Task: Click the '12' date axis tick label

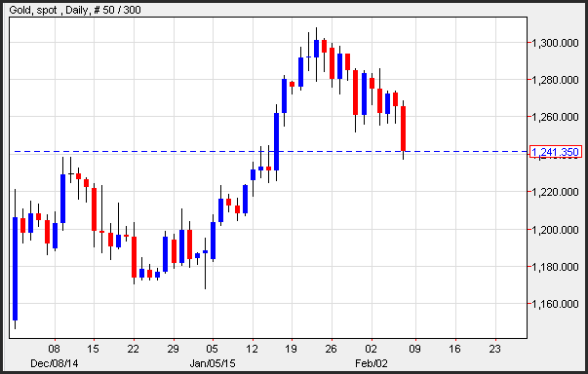Action: (x=252, y=349)
